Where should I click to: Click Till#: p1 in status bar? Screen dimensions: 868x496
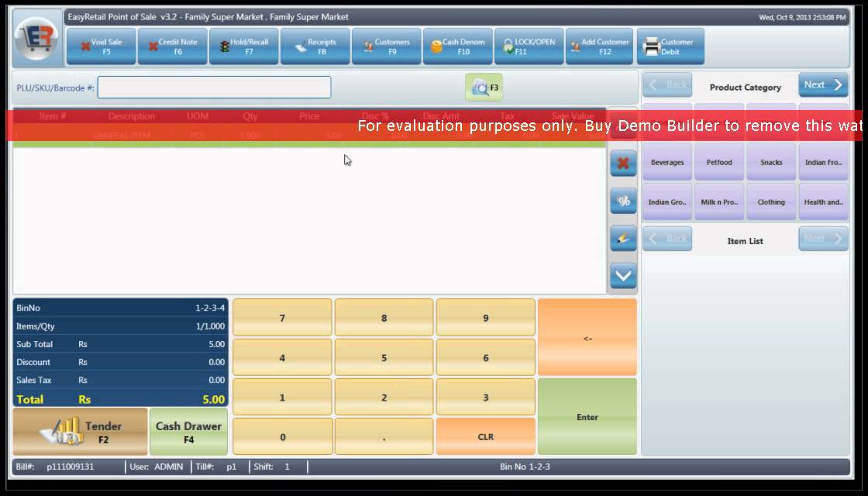tap(216, 467)
